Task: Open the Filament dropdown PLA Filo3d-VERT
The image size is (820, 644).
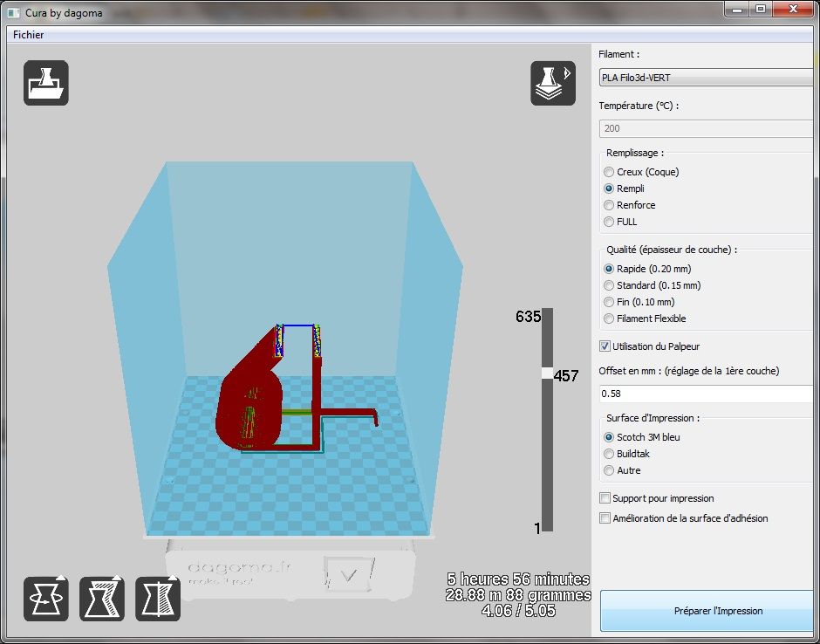Action: (706, 78)
